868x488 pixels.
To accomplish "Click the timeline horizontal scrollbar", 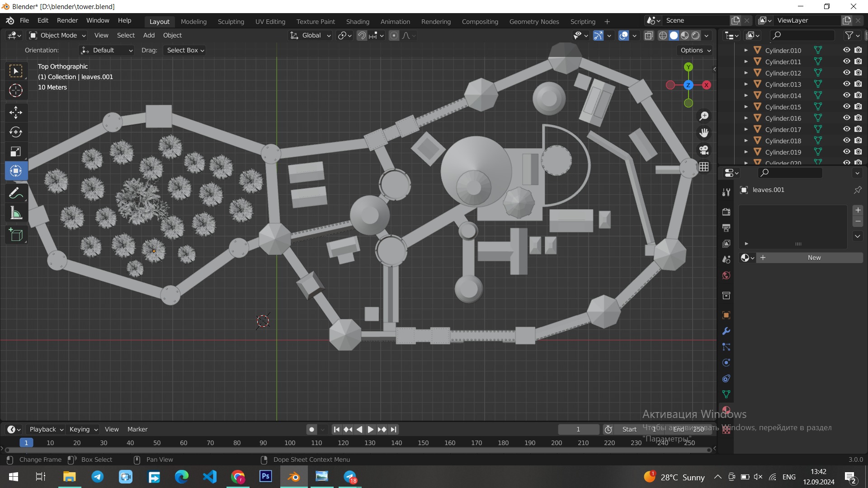I will pyautogui.click(x=357, y=450).
